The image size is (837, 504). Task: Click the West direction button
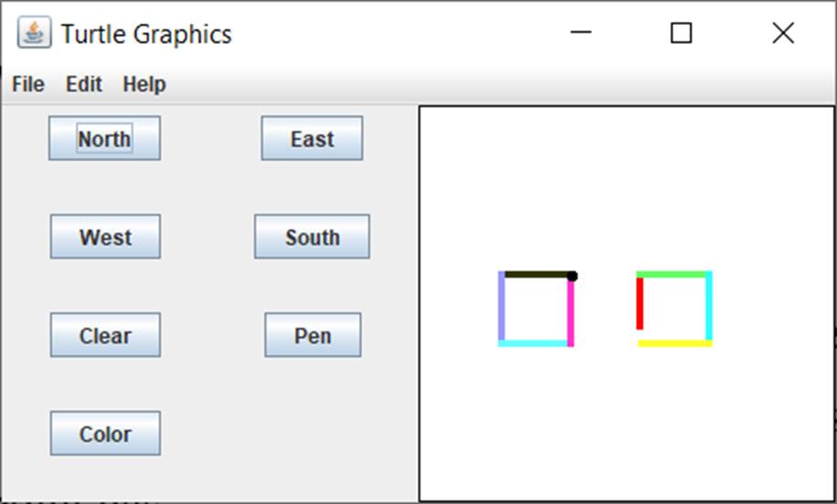point(105,237)
